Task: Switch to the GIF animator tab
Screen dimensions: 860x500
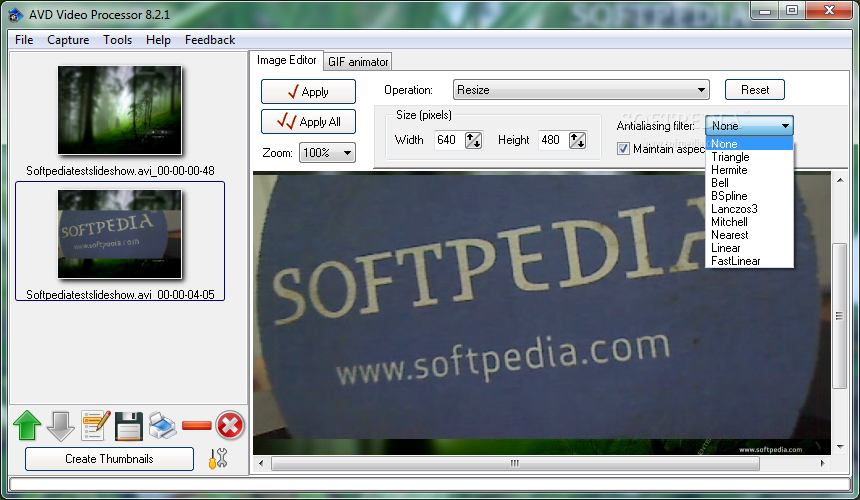Action: 358,62
